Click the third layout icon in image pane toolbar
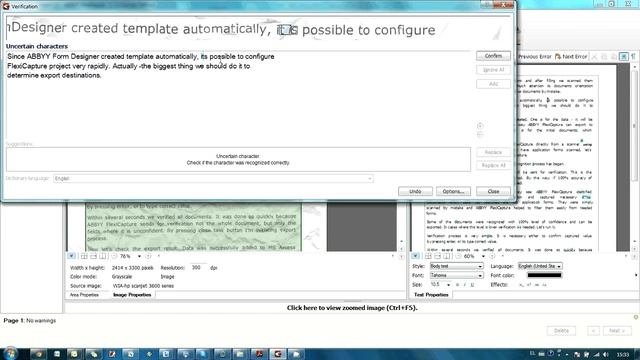The width and height of the screenshot is (640, 360). pos(103,256)
